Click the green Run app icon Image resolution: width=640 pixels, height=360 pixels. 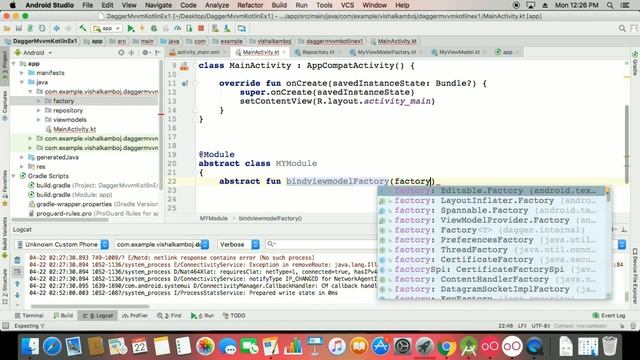pos(131,29)
